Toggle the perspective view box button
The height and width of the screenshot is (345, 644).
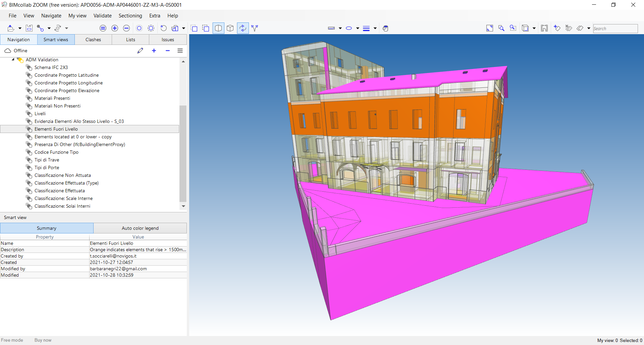click(x=218, y=28)
